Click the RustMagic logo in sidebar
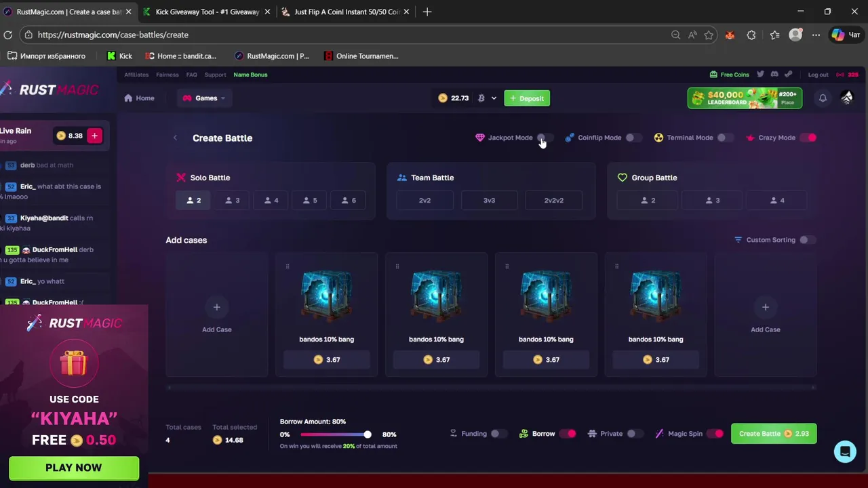This screenshot has height=488, width=868. click(50, 89)
